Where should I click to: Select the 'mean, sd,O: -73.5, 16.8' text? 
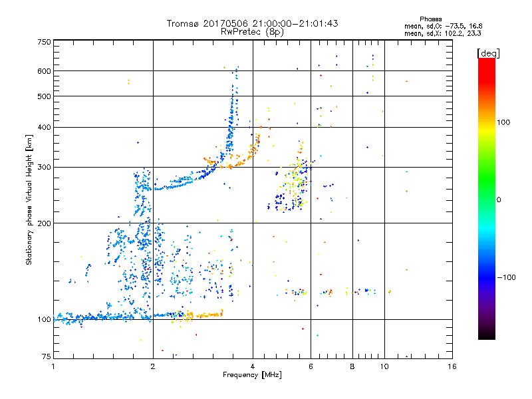443,26
